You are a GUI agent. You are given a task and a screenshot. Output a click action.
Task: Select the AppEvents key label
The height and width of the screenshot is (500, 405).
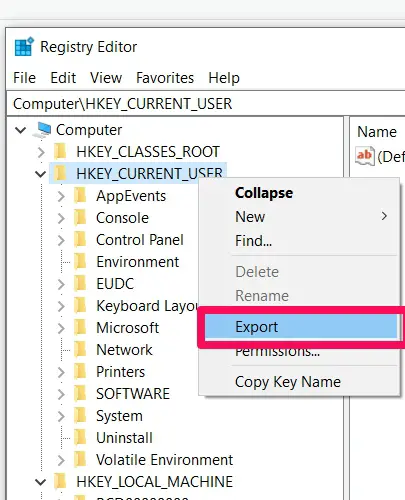click(x=131, y=196)
